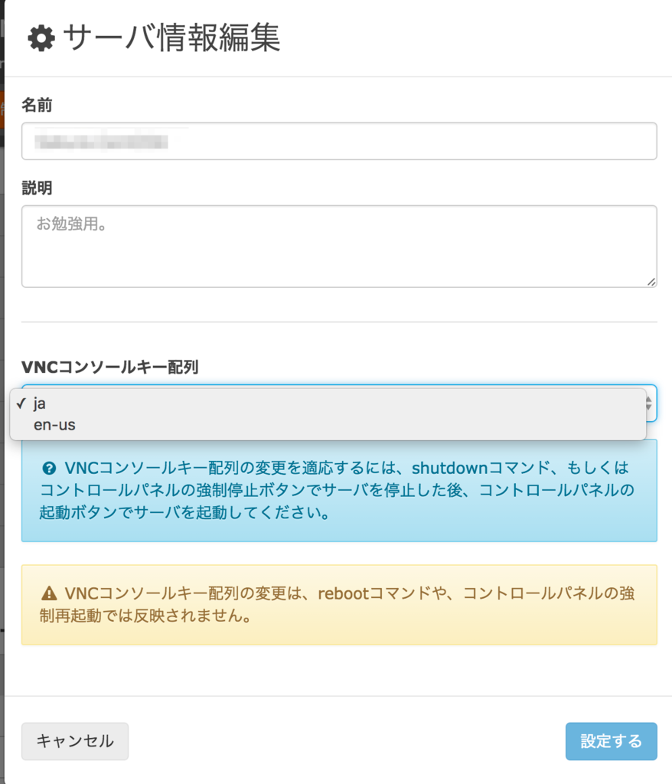
Task: Click the blue shutdown instruction message text
Action: (337, 490)
